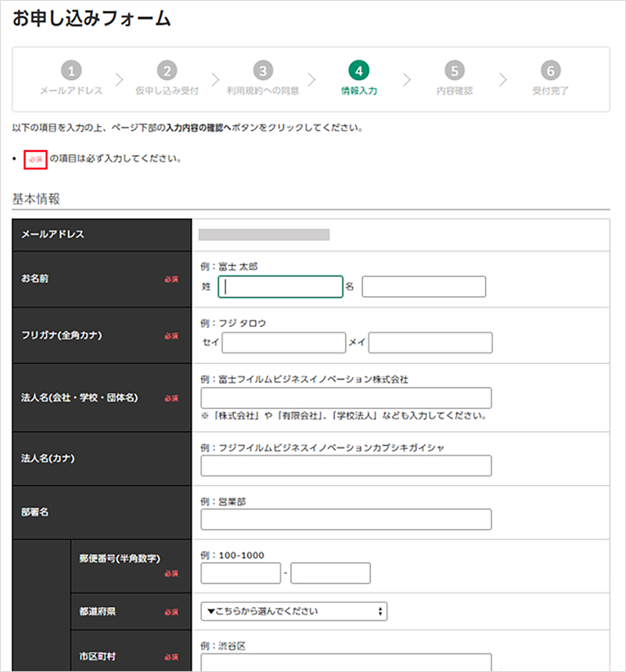Click the セイ furigana input field
The width and height of the screenshot is (626, 672).
pyautogui.click(x=283, y=343)
